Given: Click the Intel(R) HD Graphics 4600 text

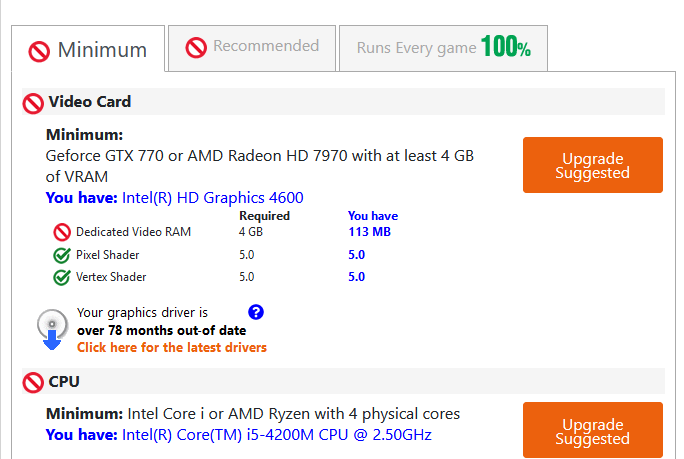Looking at the screenshot, I should click(213, 197).
